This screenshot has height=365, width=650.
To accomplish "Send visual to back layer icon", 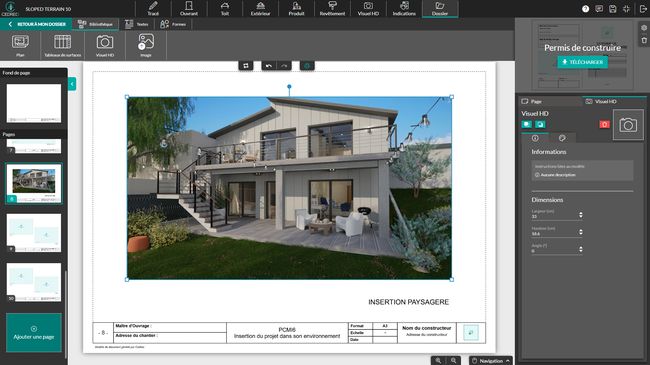I will click(540, 124).
